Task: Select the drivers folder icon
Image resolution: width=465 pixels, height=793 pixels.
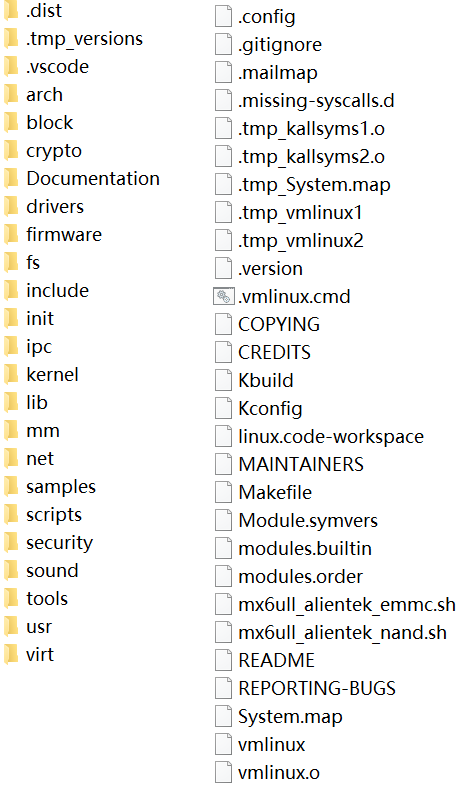Action: (x=11, y=206)
